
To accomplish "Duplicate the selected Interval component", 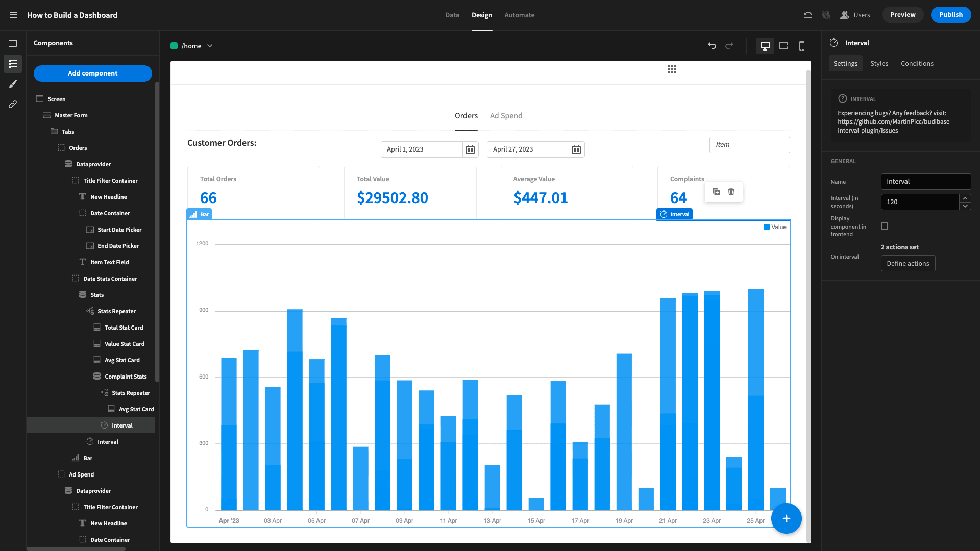I will [716, 192].
